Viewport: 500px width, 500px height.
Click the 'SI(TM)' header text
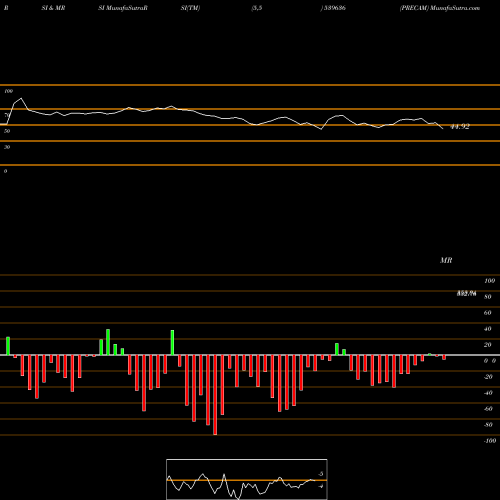click(190, 8)
